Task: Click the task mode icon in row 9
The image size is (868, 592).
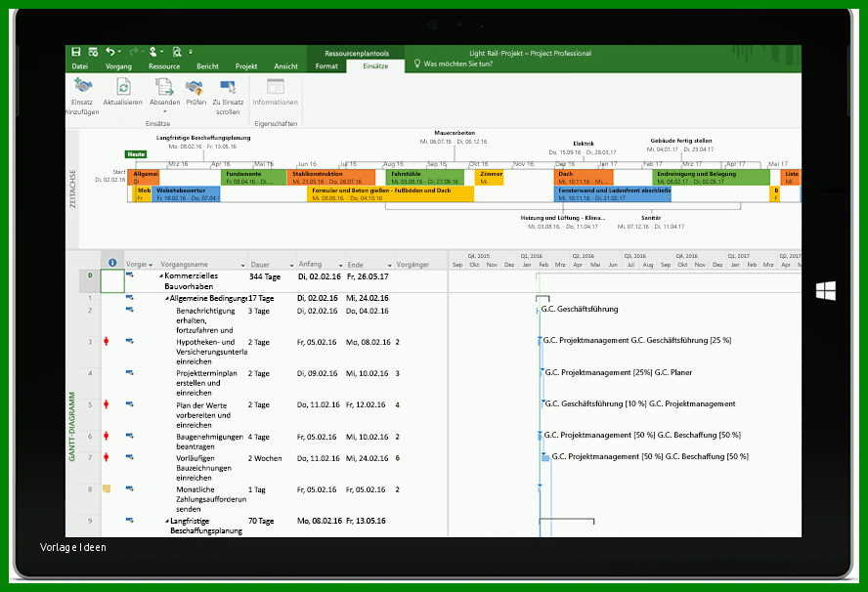Action: [130, 520]
